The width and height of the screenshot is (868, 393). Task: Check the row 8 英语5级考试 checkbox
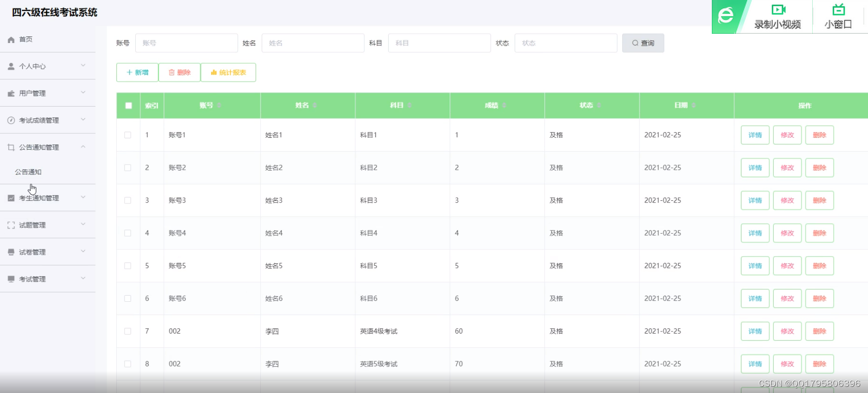[x=128, y=364]
